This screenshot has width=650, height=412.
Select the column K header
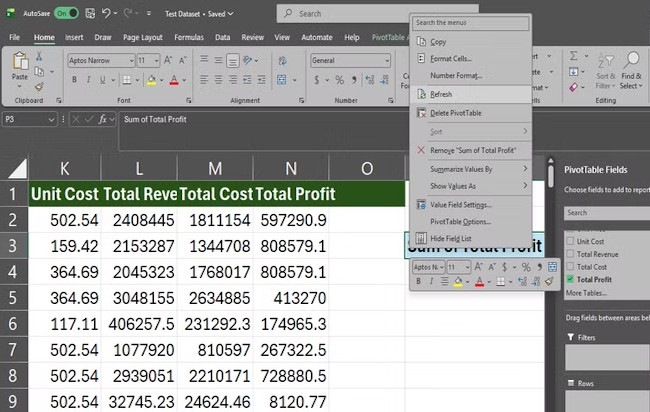(65, 168)
